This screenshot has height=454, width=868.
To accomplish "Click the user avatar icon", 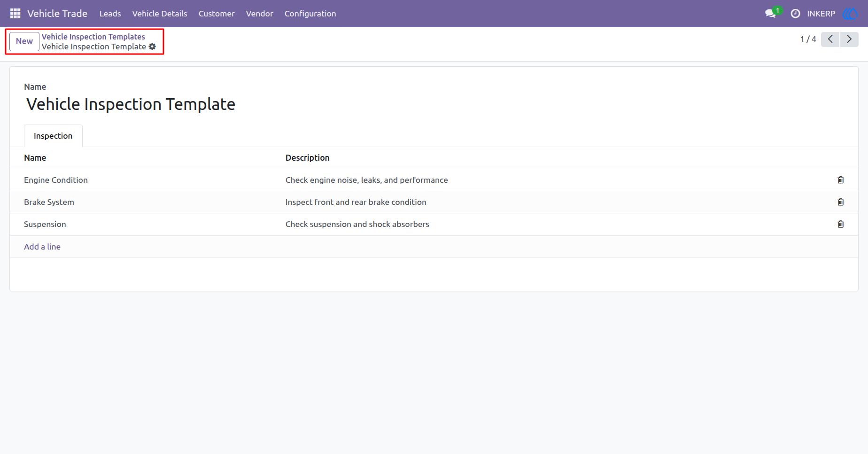I will 850,14.
